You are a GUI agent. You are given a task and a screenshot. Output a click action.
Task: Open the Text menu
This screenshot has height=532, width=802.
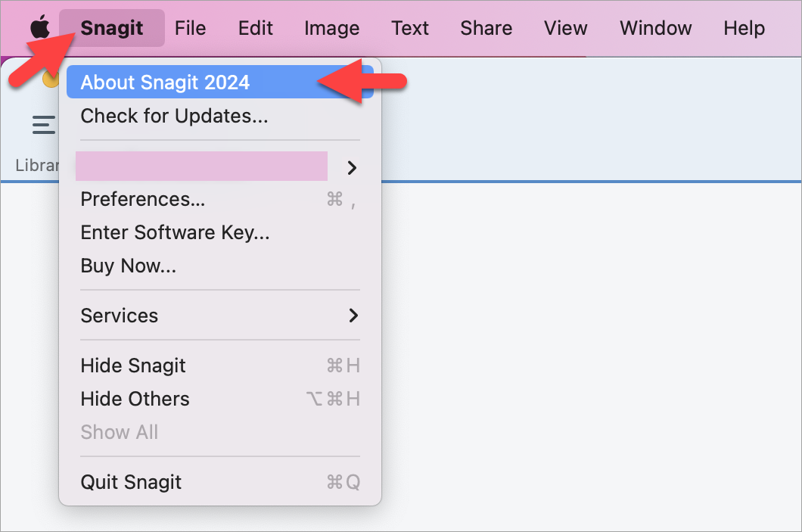pyautogui.click(x=409, y=28)
